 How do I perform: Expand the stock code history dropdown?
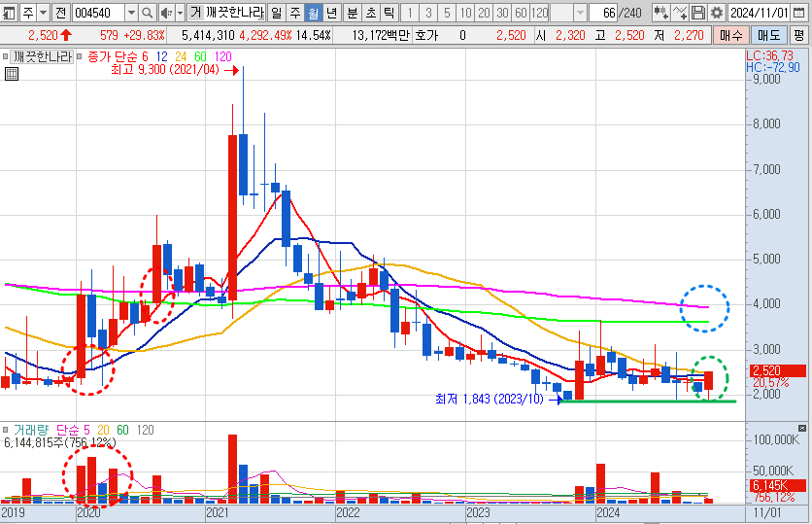point(131,13)
